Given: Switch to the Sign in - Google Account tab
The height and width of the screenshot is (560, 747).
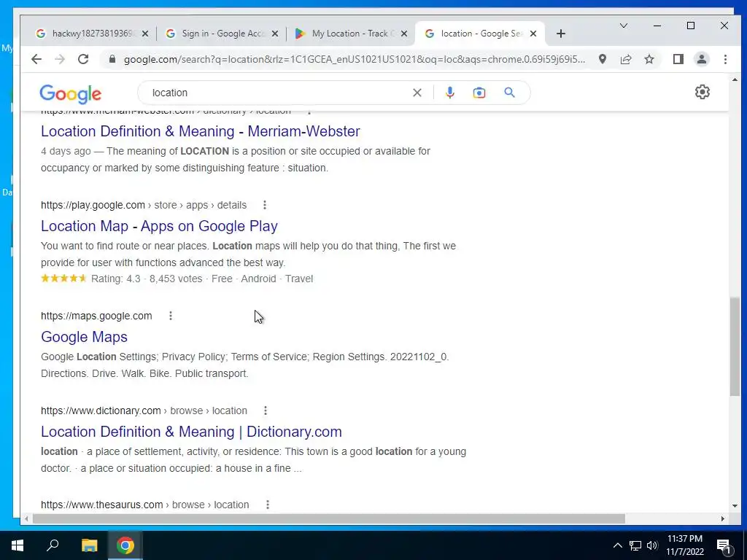Looking at the screenshot, I should [x=222, y=34].
